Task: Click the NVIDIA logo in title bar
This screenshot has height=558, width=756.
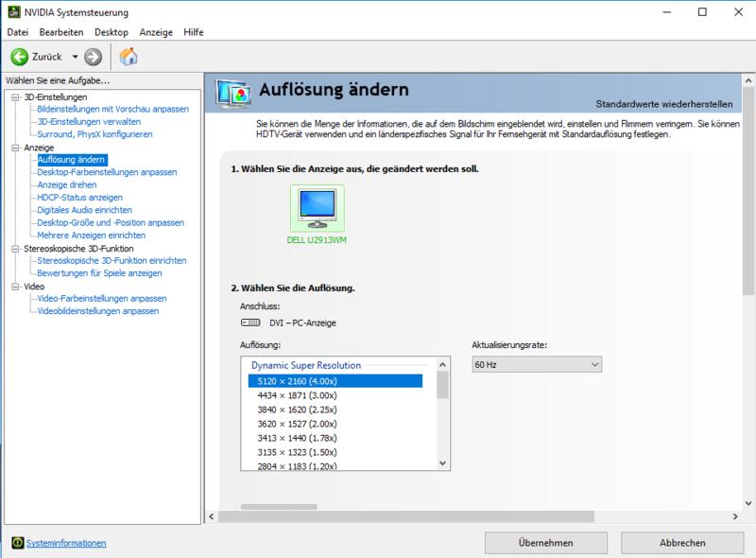Action: coord(13,12)
